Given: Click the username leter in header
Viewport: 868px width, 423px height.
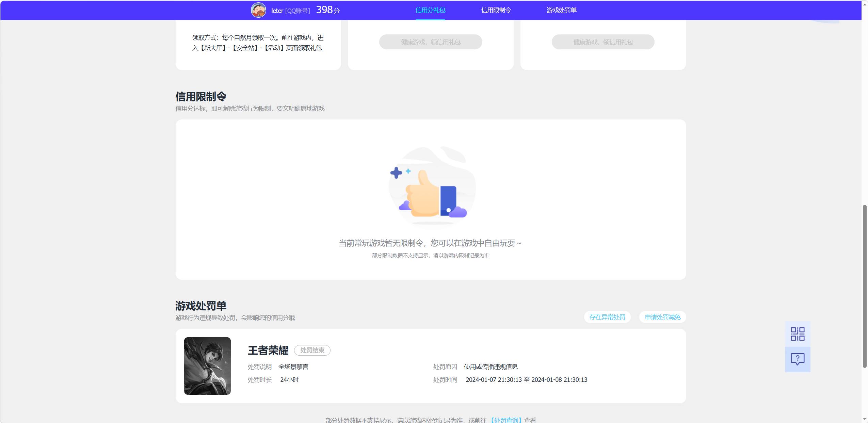Looking at the screenshot, I should (x=277, y=11).
